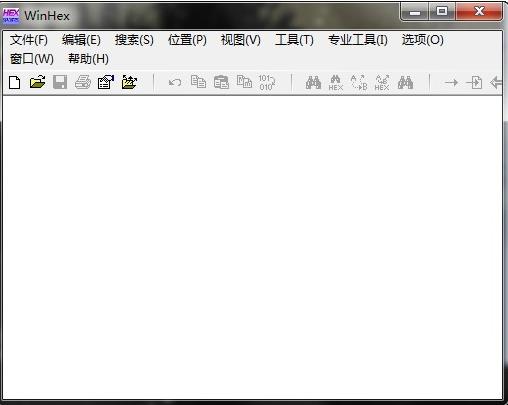Open the 搜索(S) menu

click(x=134, y=40)
